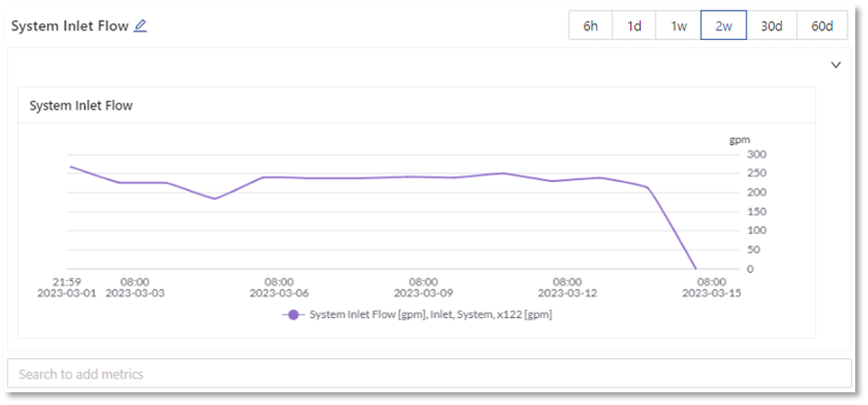Click the Search to add metrics field
This screenshot has height=405, width=868.
point(430,374)
